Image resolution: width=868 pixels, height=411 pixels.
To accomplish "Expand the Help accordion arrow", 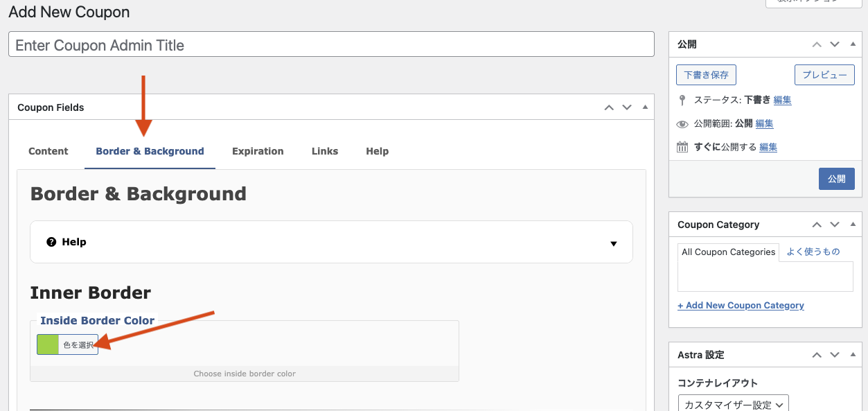I will [x=613, y=243].
